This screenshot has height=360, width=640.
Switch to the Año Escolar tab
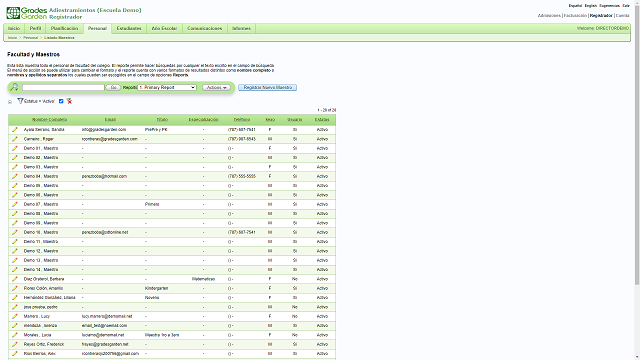click(x=164, y=28)
